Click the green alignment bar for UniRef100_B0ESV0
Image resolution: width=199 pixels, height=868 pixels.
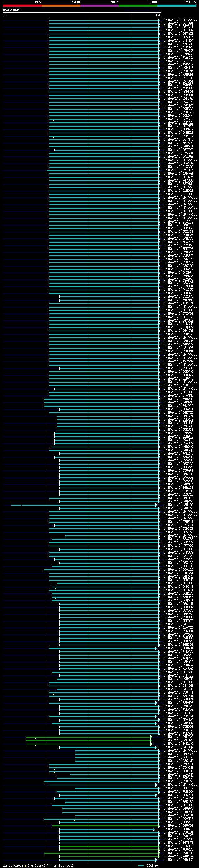click(x=89, y=741)
